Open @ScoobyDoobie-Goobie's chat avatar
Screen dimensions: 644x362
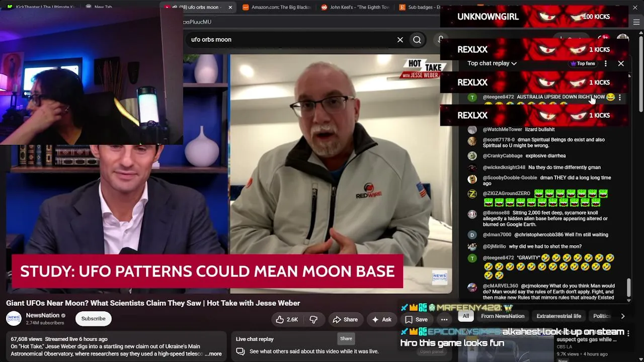pos(472,179)
